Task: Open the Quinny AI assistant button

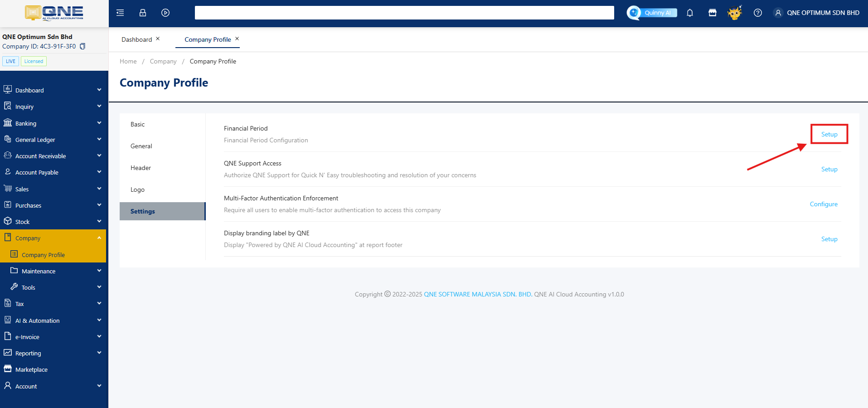Action: [x=652, y=13]
